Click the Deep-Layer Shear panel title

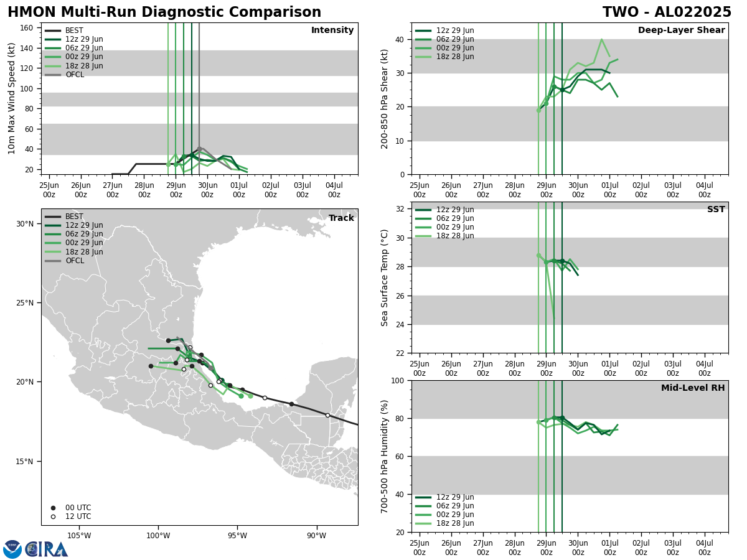click(x=681, y=30)
